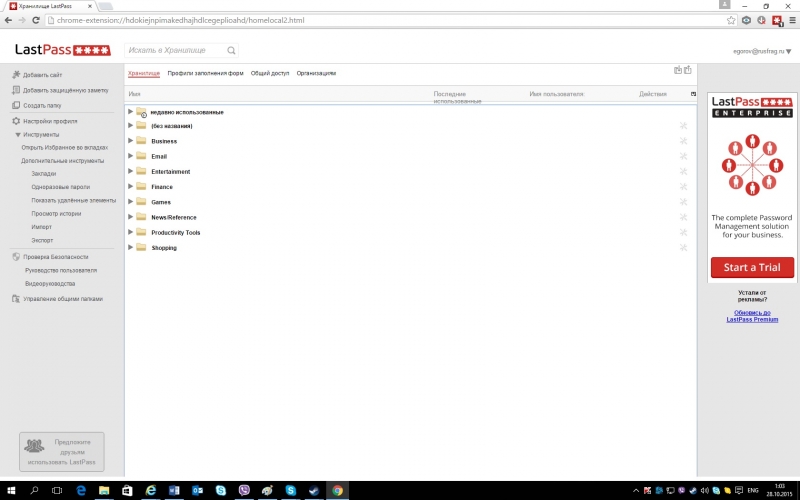This screenshot has width=800, height=500.
Task: Click the wrench action icon for Email folder
Action: tap(683, 156)
